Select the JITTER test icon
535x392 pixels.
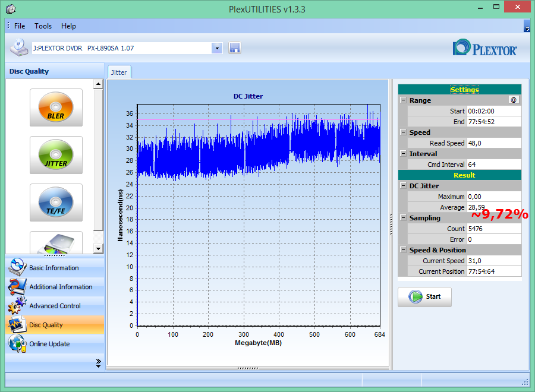(x=56, y=155)
